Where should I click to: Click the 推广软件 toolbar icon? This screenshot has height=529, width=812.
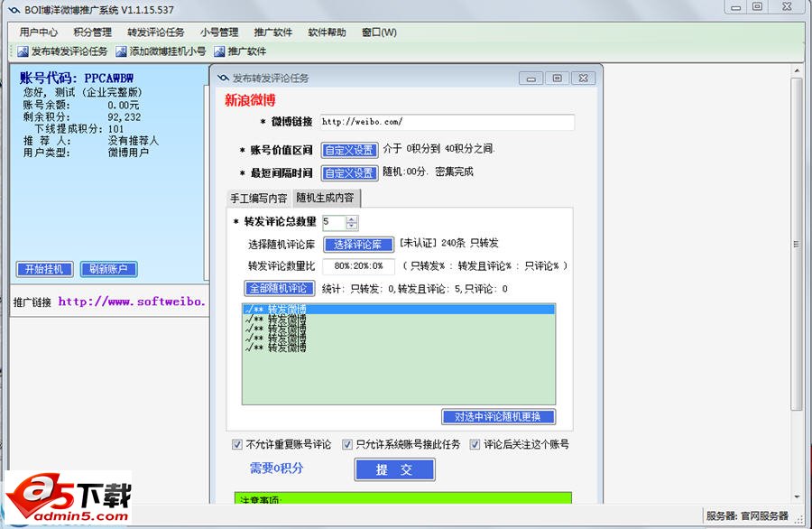tap(219, 51)
